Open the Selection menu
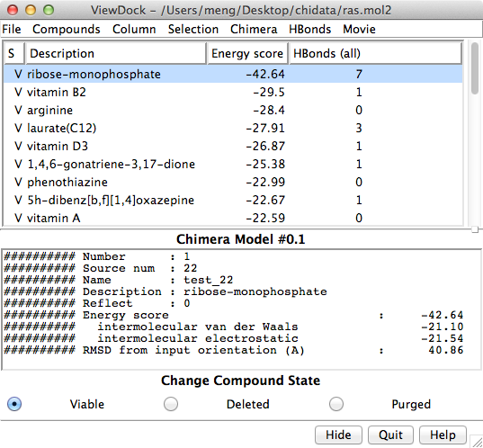483x448 pixels. [193, 30]
